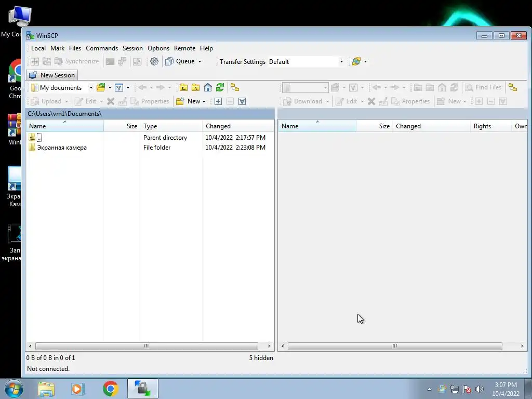Click the '5 hidden' status text
This screenshot has width=532, height=399.
[x=261, y=357]
